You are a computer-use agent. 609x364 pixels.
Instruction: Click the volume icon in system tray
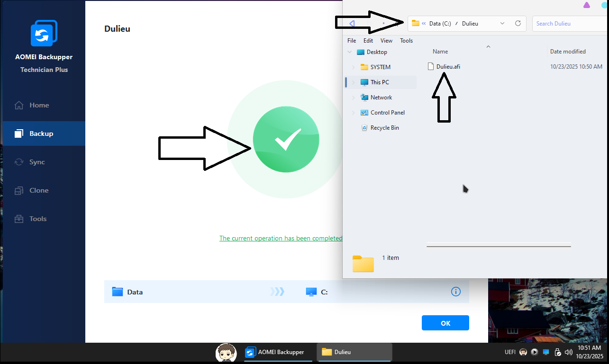click(x=569, y=352)
